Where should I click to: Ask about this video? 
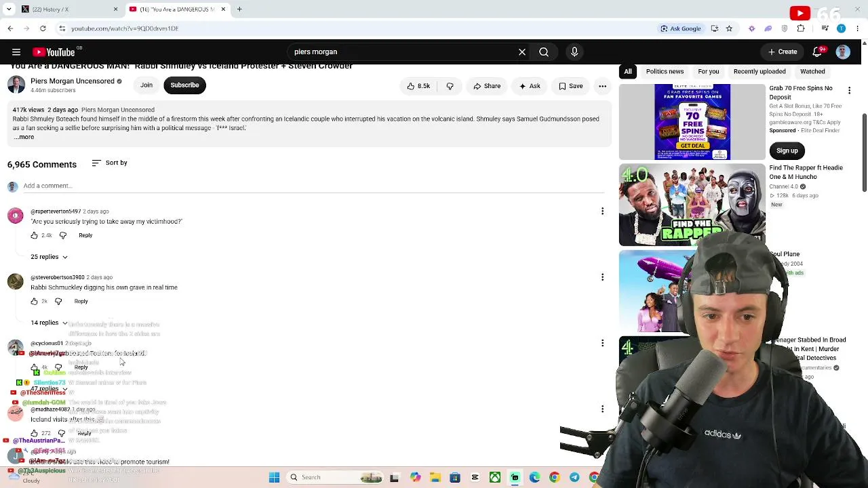coord(529,86)
